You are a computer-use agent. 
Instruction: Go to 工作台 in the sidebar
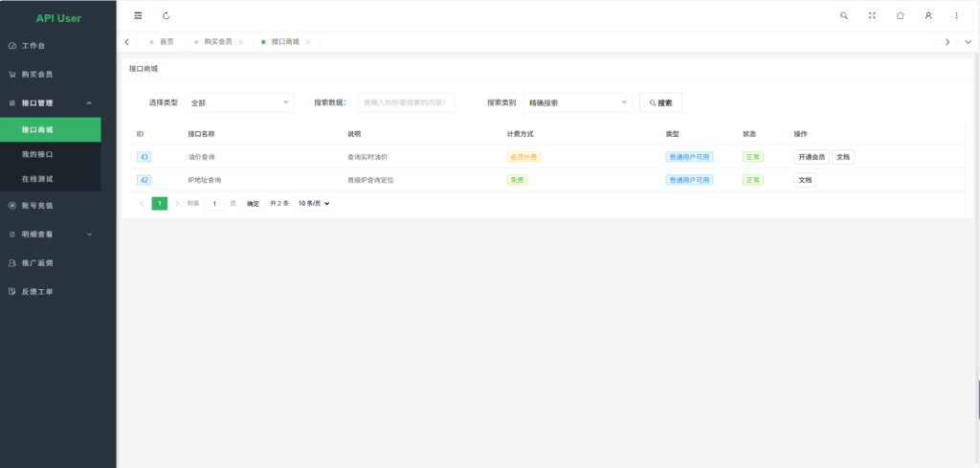(58, 46)
